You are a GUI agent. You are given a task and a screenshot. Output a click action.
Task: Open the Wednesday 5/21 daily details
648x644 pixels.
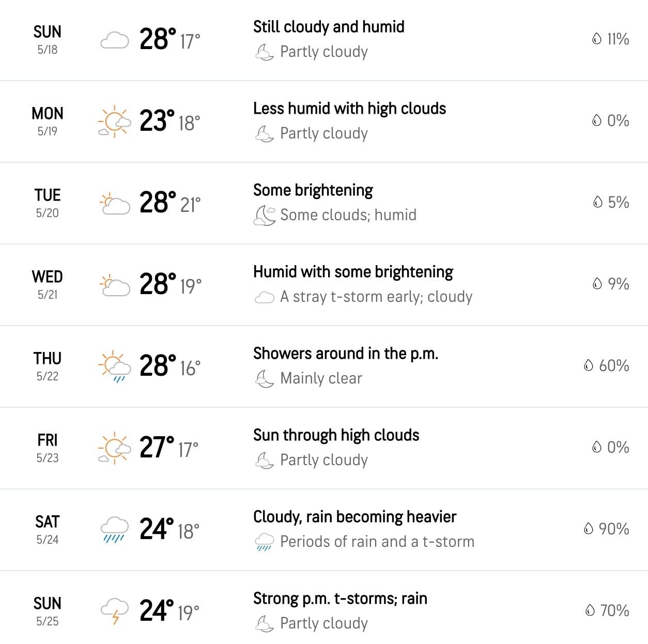click(x=324, y=284)
